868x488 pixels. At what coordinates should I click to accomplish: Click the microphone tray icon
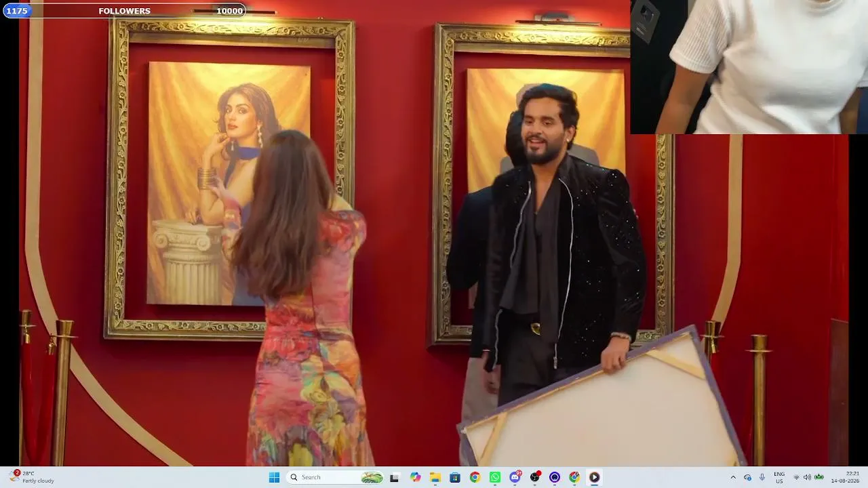[762, 477]
